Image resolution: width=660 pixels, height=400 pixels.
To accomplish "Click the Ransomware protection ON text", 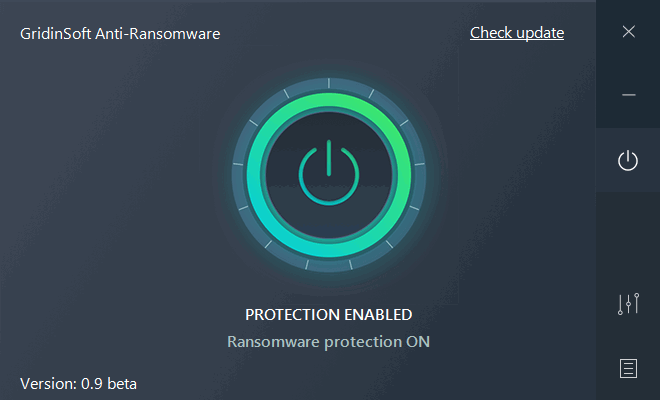I will point(328,342).
